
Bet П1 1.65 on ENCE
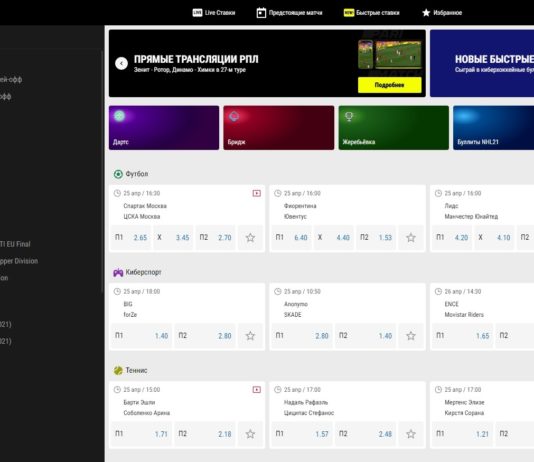463,336
